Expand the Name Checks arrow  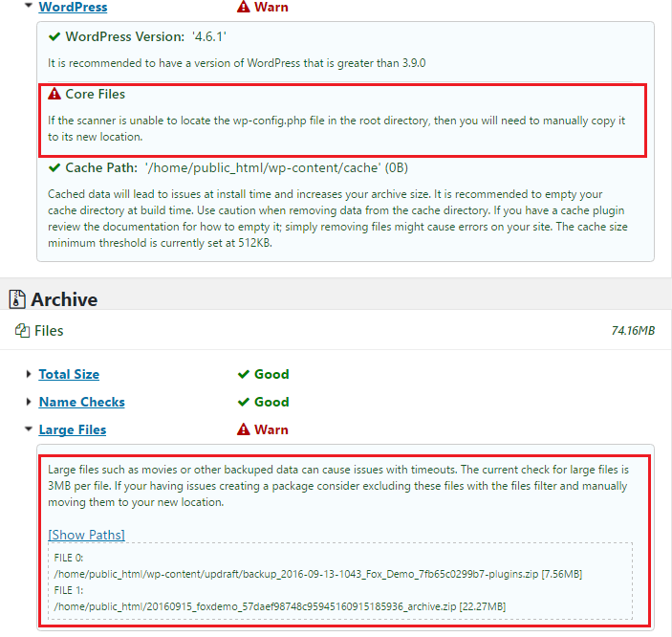tap(29, 402)
